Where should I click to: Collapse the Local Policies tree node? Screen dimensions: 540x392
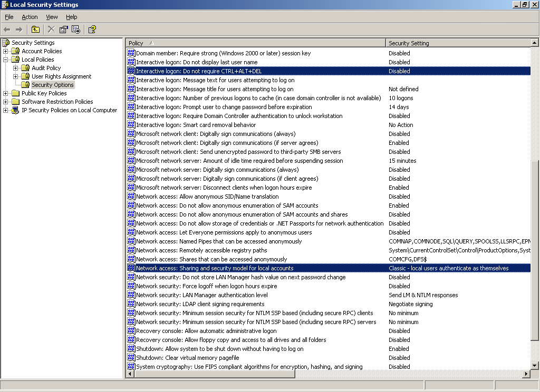[x=6, y=60]
